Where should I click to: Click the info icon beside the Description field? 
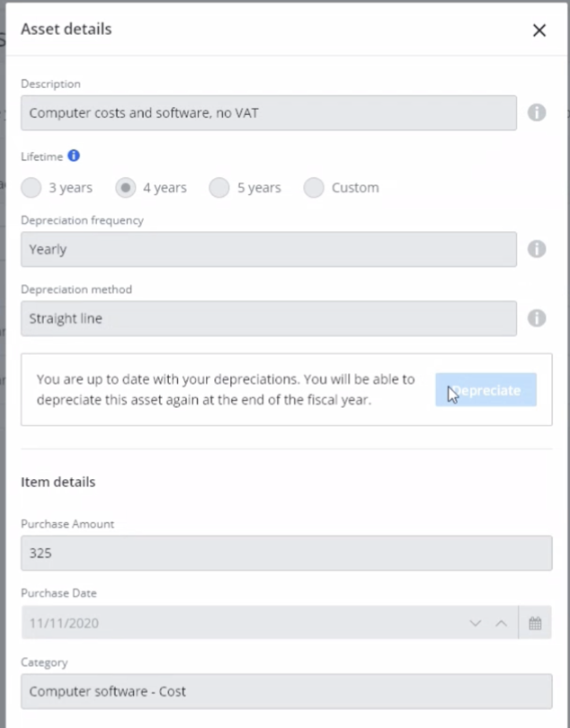point(537,113)
